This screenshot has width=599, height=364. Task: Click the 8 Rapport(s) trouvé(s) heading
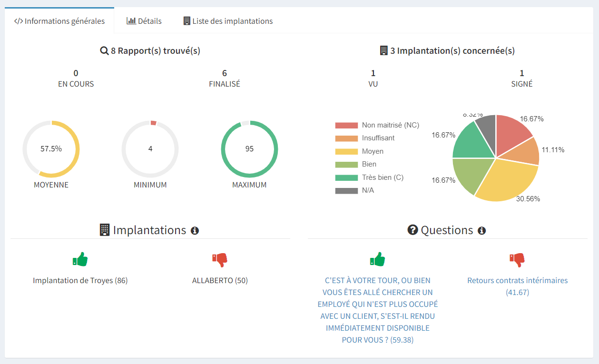(150, 50)
